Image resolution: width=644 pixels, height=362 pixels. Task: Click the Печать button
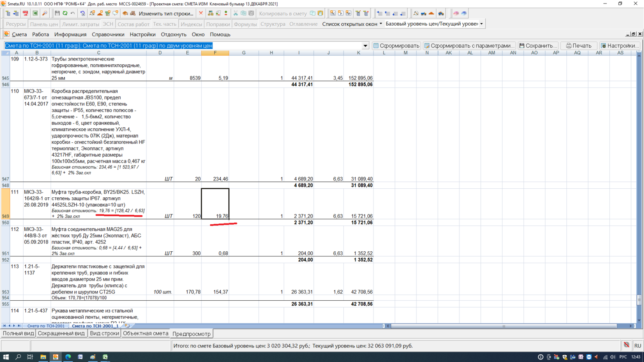click(578, 45)
